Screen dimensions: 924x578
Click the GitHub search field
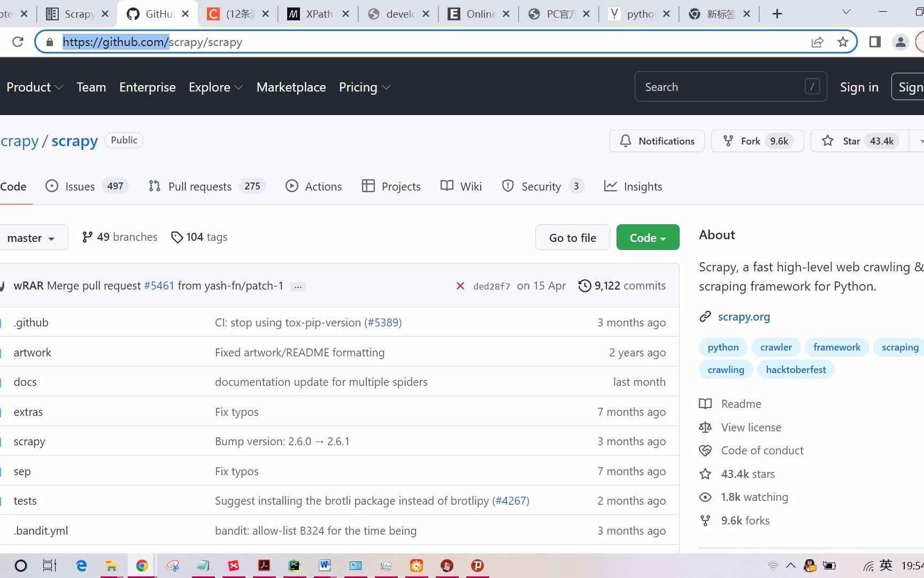click(x=730, y=87)
